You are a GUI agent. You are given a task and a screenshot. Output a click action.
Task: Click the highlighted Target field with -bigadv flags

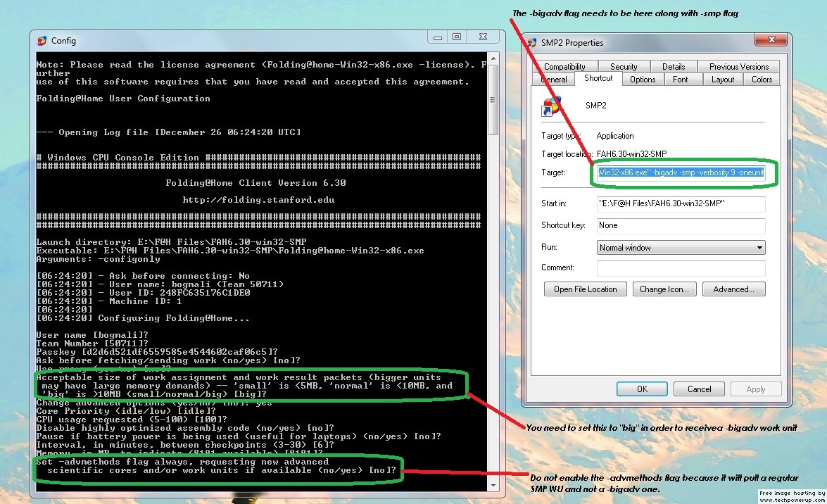click(680, 172)
